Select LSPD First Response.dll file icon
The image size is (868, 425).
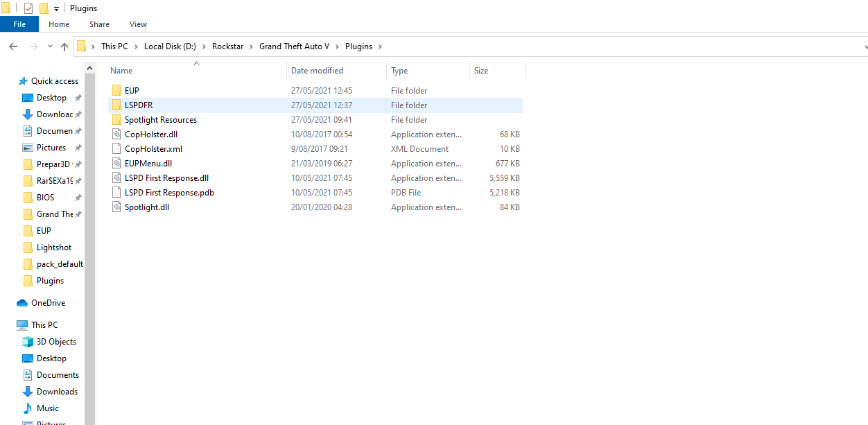116,178
